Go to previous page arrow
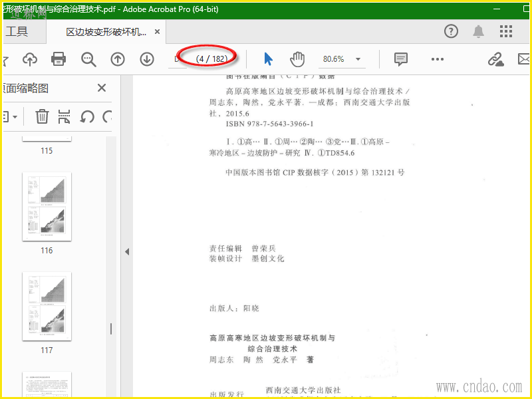The image size is (532, 399). [118, 59]
